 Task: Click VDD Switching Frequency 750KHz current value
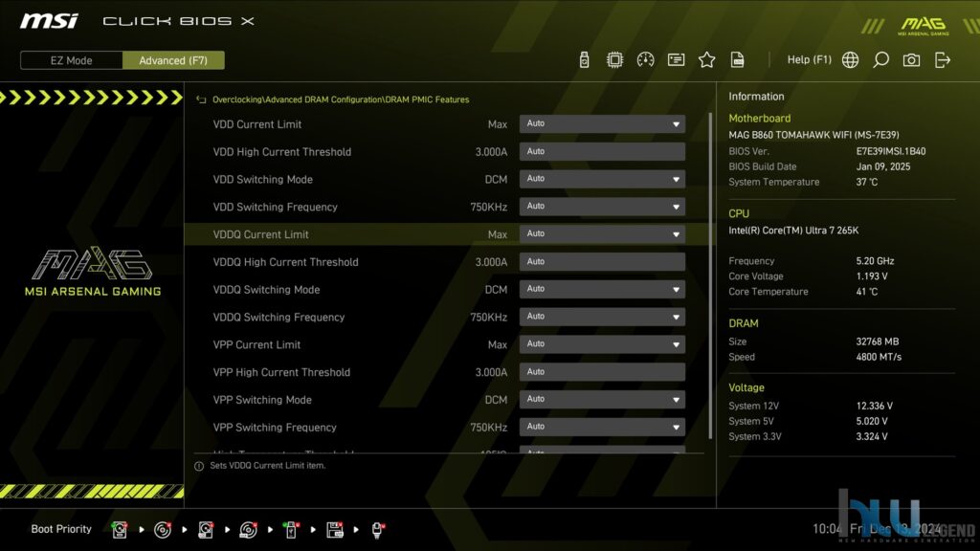coord(489,207)
